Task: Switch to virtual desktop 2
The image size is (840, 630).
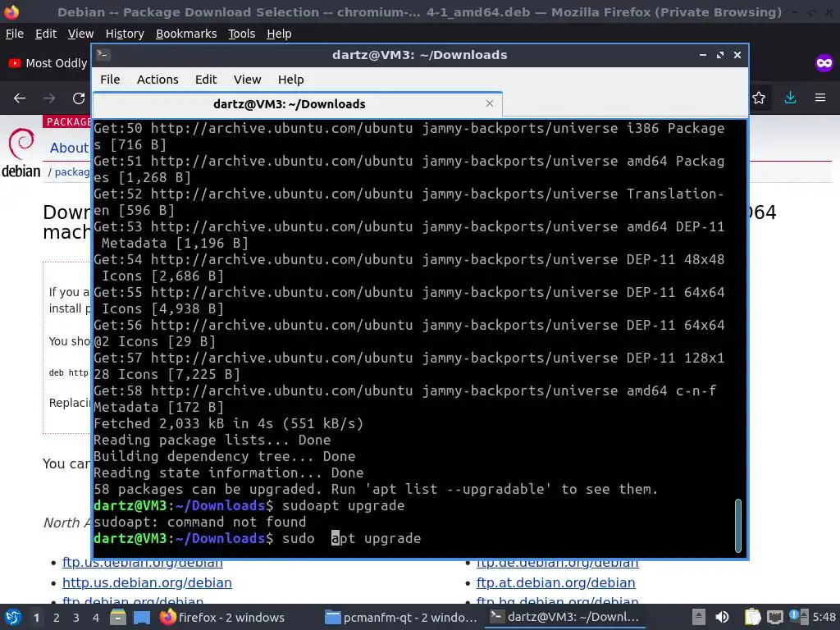Action: coord(57,618)
